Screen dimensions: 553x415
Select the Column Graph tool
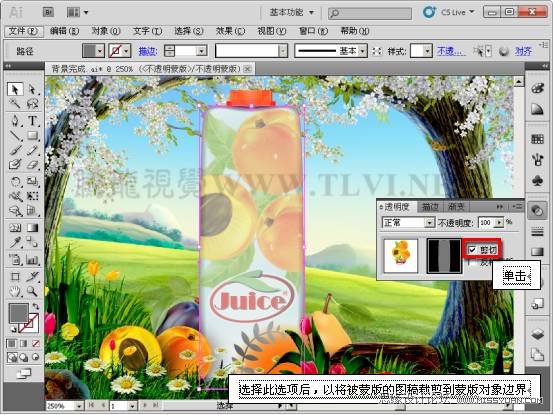click(x=32, y=260)
